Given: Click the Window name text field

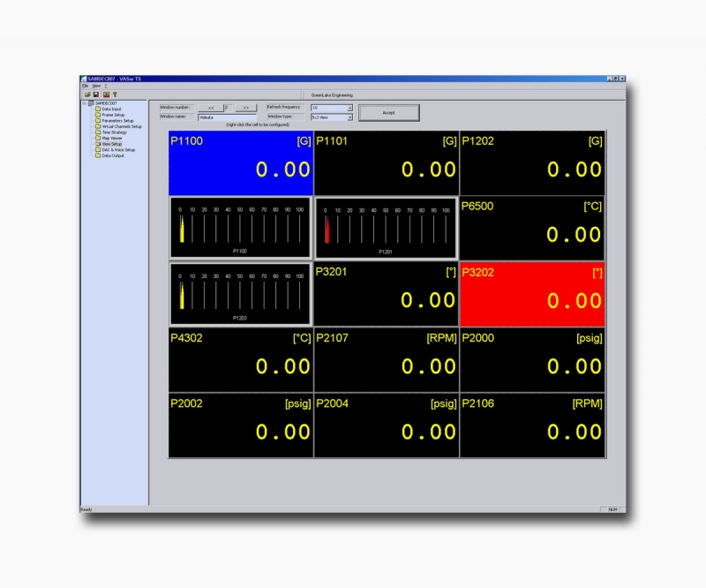Looking at the screenshot, I should coord(226,117).
